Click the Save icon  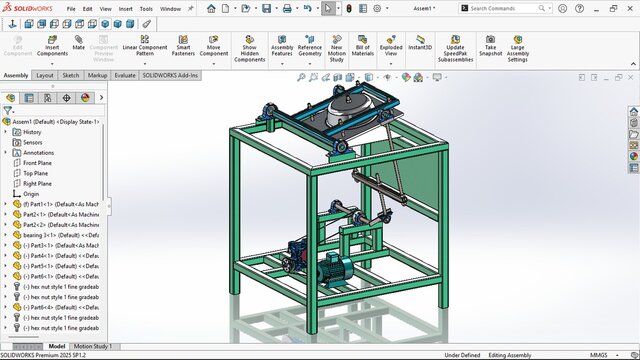(267, 8)
